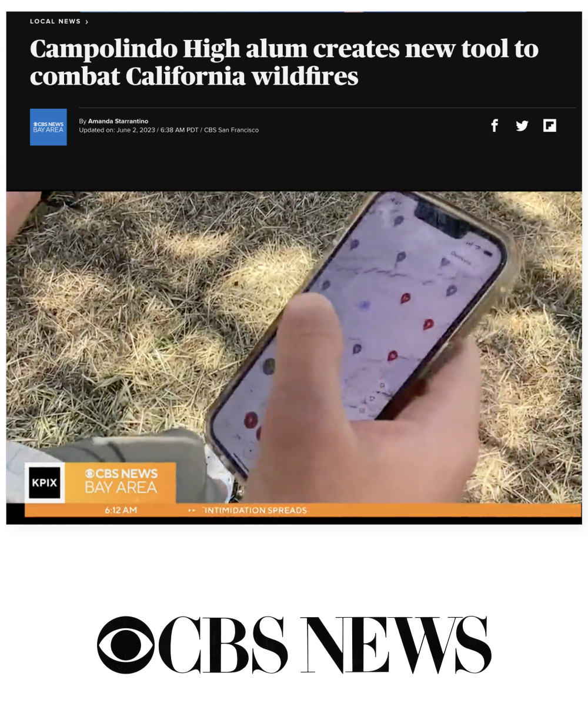The width and height of the screenshot is (588, 706).
Task: Click the red segment on the top bar
Action: (x=353, y=11)
